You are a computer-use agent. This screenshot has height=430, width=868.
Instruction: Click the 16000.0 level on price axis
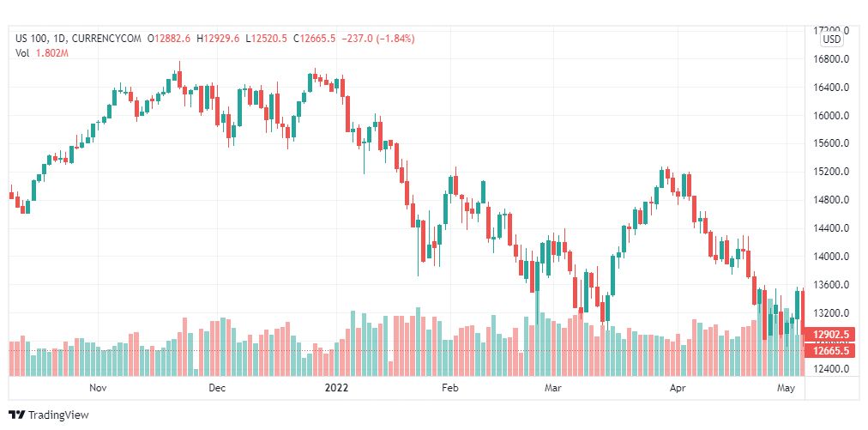click(831, 116)
